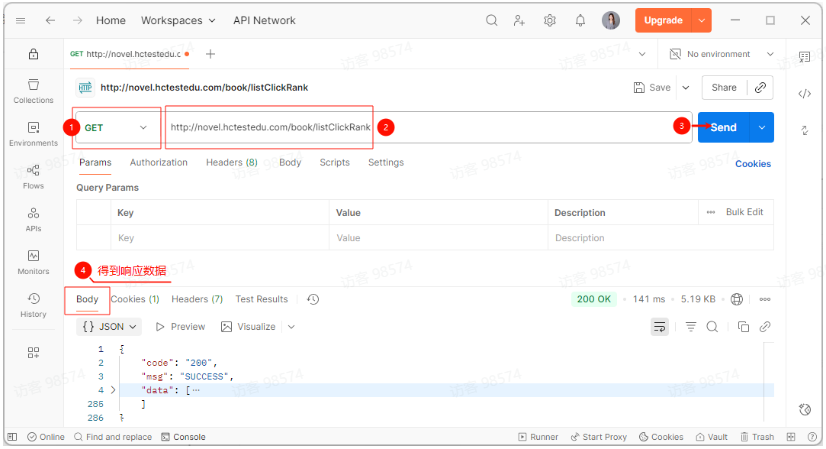
Task: Open the settings gear icon
Action: [x=549, y=21]
